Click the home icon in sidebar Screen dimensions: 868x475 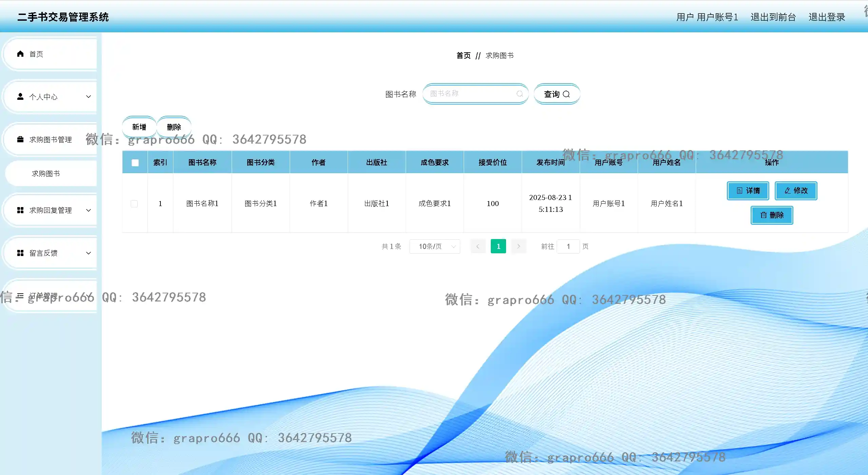tap(20, 54)
